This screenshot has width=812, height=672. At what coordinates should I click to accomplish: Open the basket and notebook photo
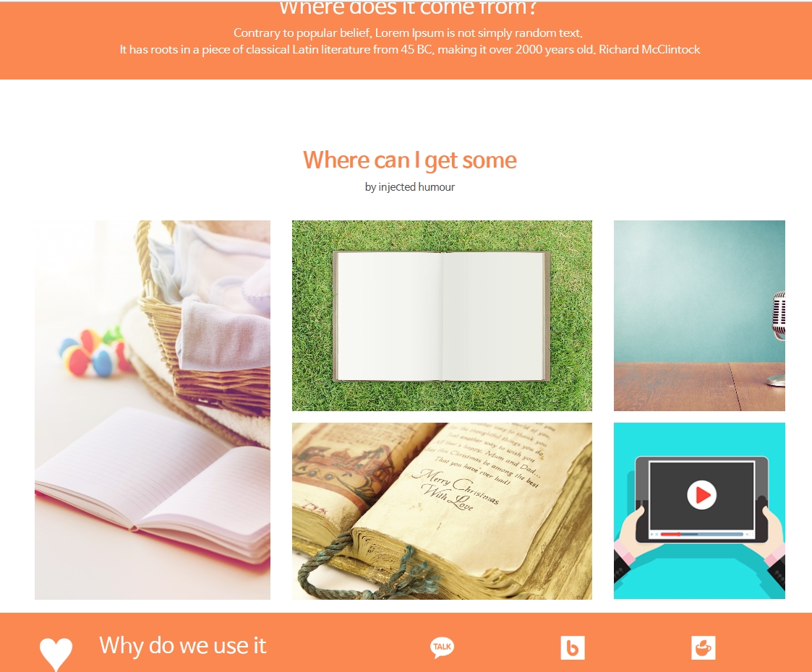click(x=153, y=410)
